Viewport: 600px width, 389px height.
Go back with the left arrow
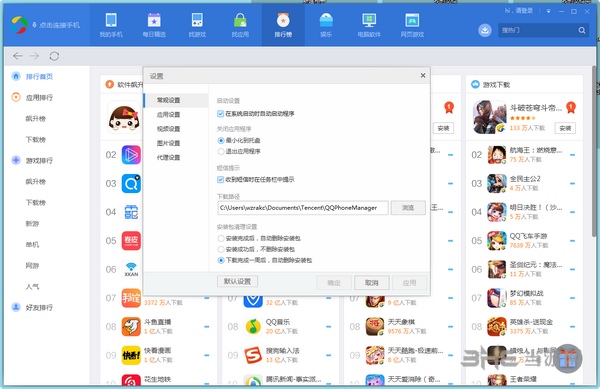(x=18, y=56)
